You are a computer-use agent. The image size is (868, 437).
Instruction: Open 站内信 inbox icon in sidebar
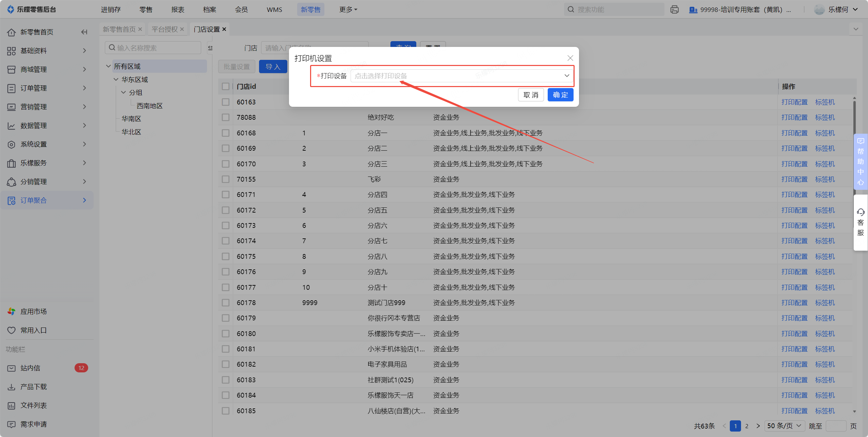coord(11,368)
